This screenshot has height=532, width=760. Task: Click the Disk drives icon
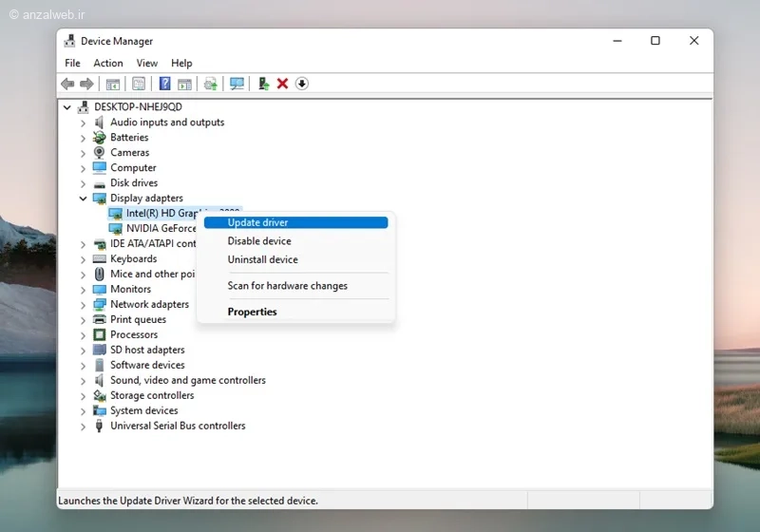(x=100, y=183)
